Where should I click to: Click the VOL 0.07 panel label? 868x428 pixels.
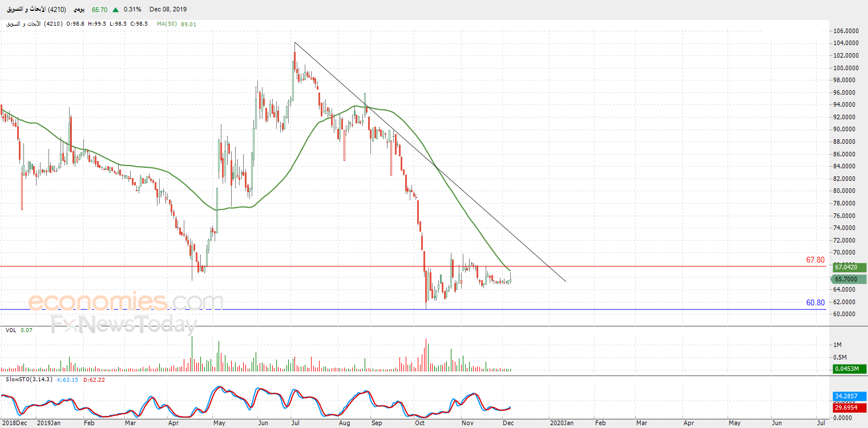click(x=18, y=330)
